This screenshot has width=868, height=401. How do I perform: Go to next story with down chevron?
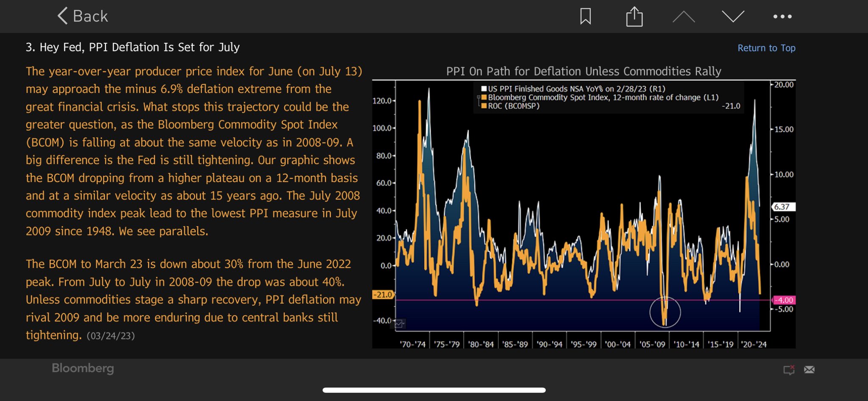click(733, 17)
